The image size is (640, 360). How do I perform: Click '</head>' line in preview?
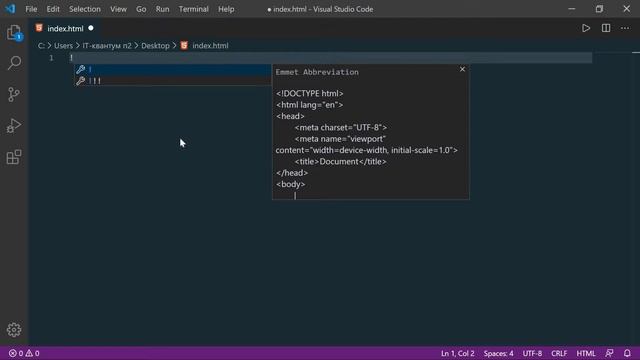click(292, 173)
